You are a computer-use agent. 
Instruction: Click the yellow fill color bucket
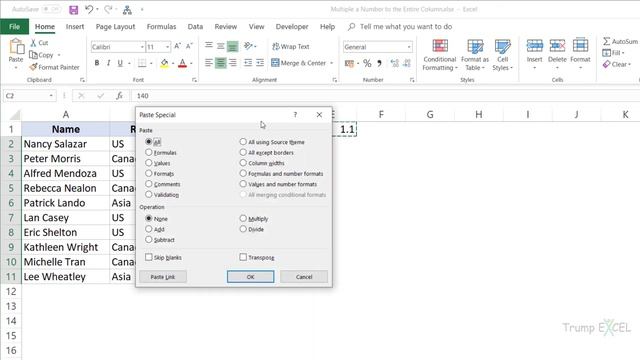coord(164,63)
